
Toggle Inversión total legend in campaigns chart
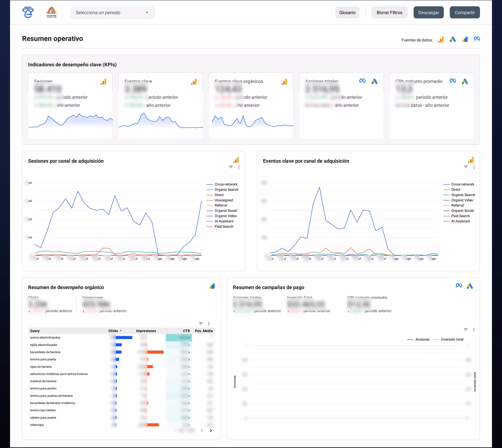(x=448, y=339)
